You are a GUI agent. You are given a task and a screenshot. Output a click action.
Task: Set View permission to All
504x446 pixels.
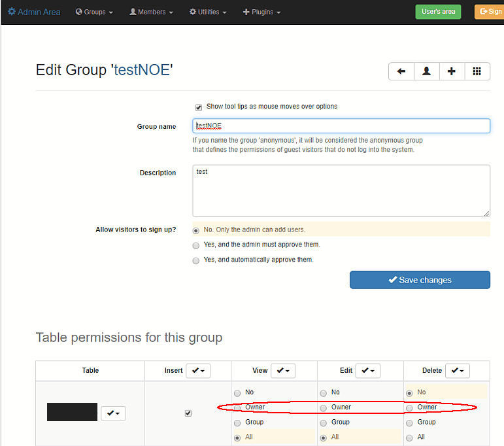(x=237, y=437)
